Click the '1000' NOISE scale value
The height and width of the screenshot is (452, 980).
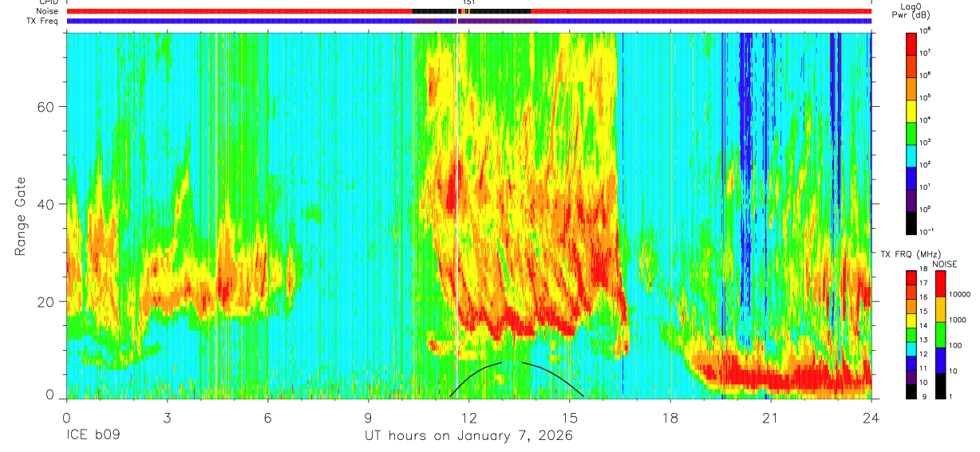(957, 320)
